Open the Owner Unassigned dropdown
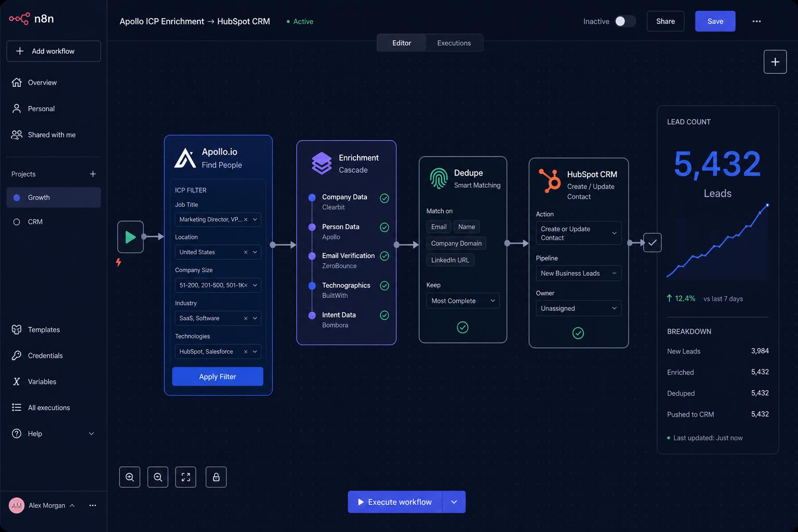798x532 pixels. [x=578, y=308]
